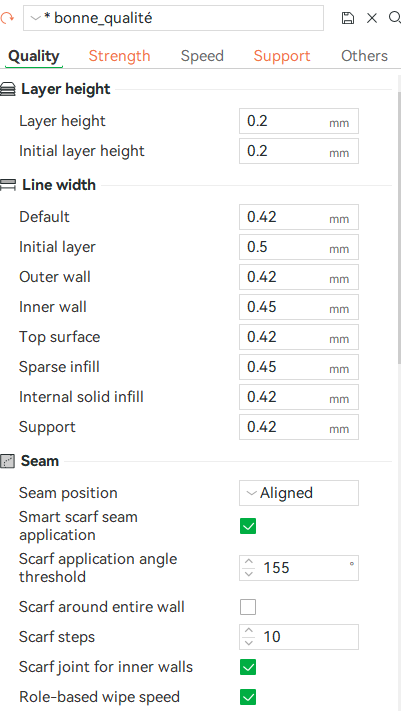Toggle Role-based wipe speed checkbox
401x711 pixels.
pyautogui.click(x=248, y=697)
